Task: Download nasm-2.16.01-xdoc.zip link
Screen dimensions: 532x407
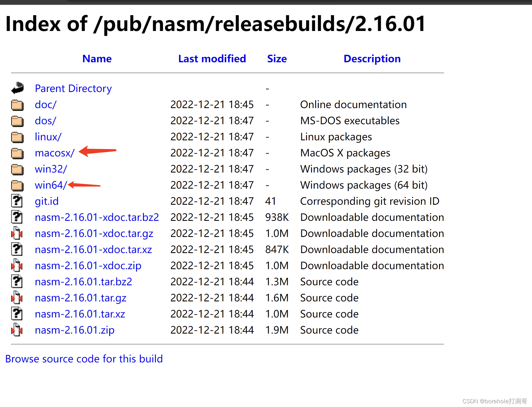Action: 88,266
